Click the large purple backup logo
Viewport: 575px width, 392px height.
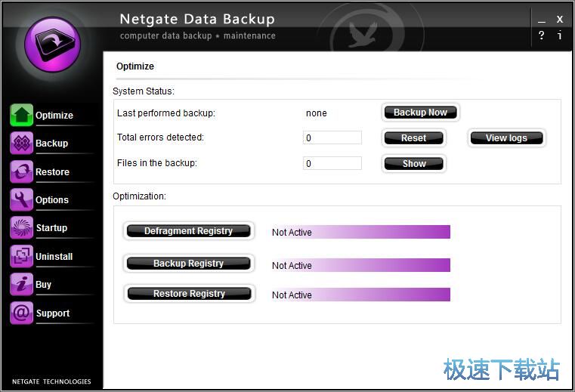(52, 43)
